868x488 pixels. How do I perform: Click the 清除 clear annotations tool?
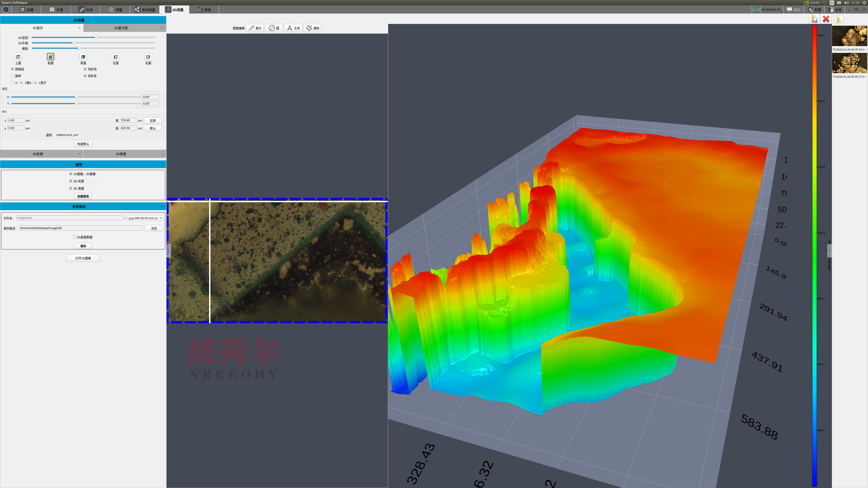point(312,28)
